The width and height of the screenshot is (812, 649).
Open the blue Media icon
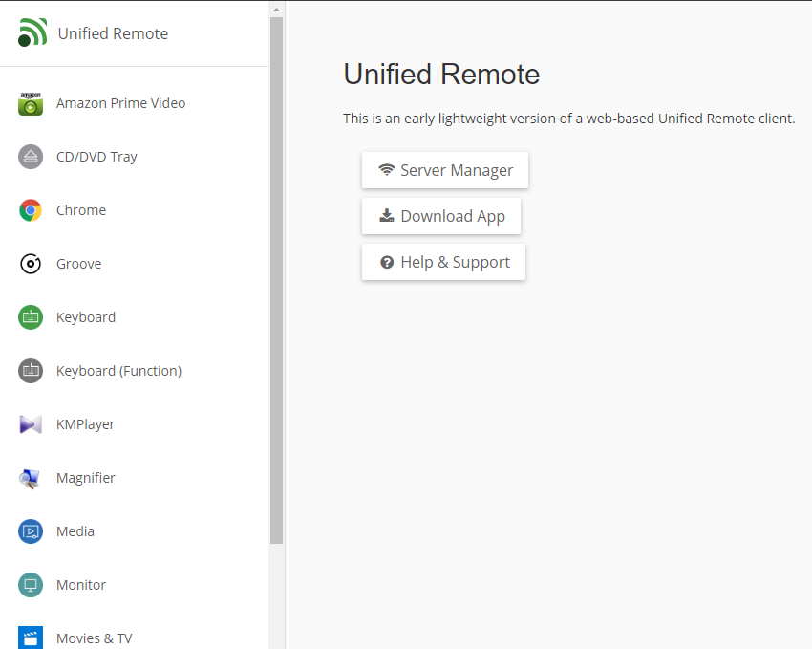click(x=31, y=531)
